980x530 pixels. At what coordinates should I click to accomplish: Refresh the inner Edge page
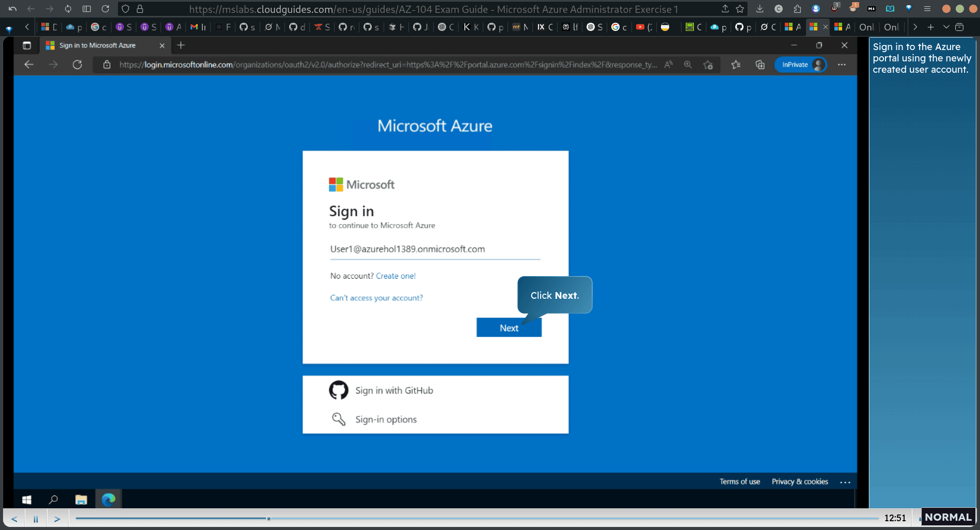(x=77, y=65)
